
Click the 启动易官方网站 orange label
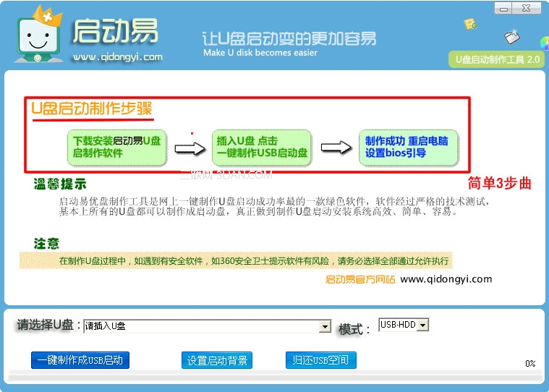point(360,279)
